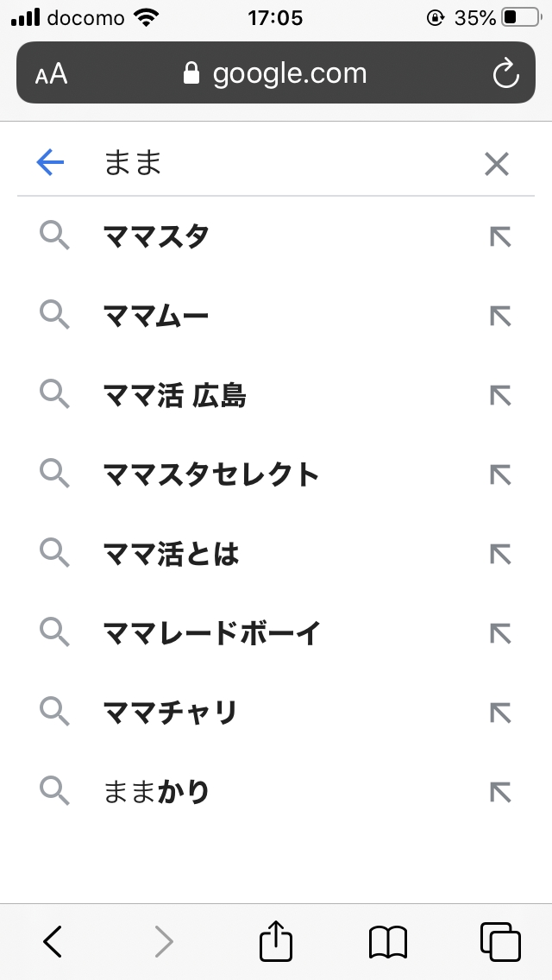
Task: Fill search with ママスタ using arrow
Action: [x=500, y=236]
